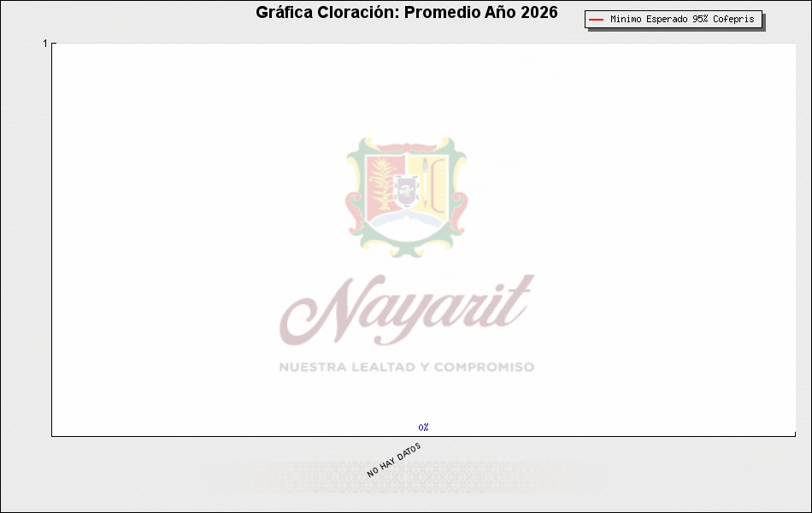Screen dimensions: 812x513
Task: Click the slogan NUESTRA LEALTAD Y COMPROMISO
Action: (407, 367)
